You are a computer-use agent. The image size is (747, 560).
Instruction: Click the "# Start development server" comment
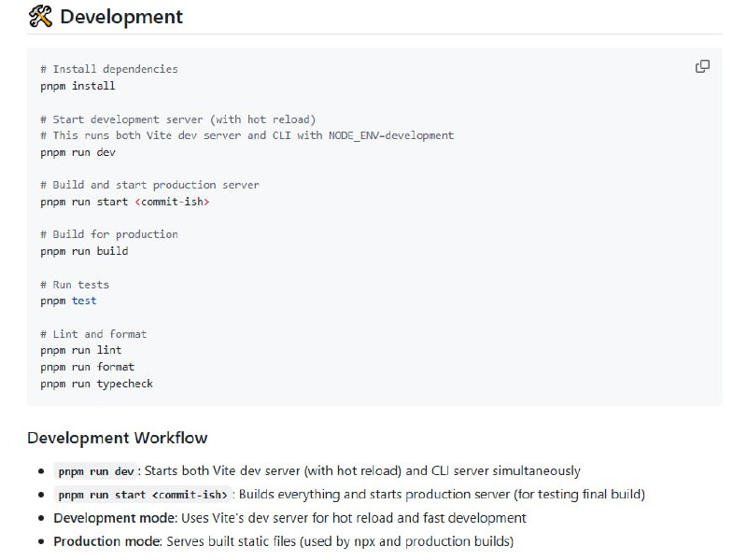click(x=178, y=119)
